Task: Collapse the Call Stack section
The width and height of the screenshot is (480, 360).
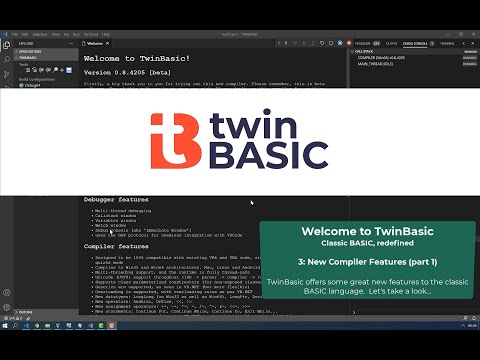Action: click(414, 51)
